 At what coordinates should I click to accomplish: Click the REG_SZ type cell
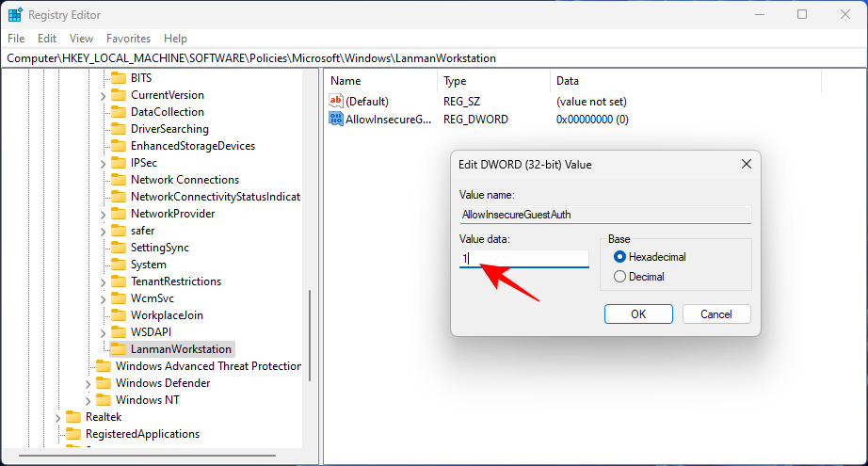(x=461, y=102)
